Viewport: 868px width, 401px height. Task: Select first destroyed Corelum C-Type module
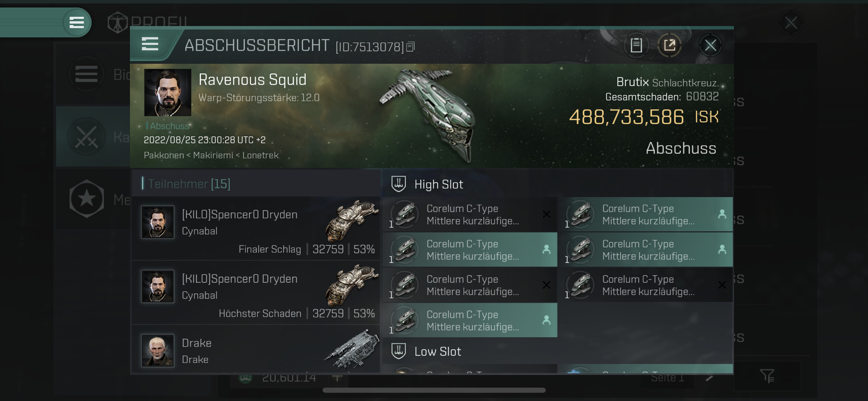(470, 215)
